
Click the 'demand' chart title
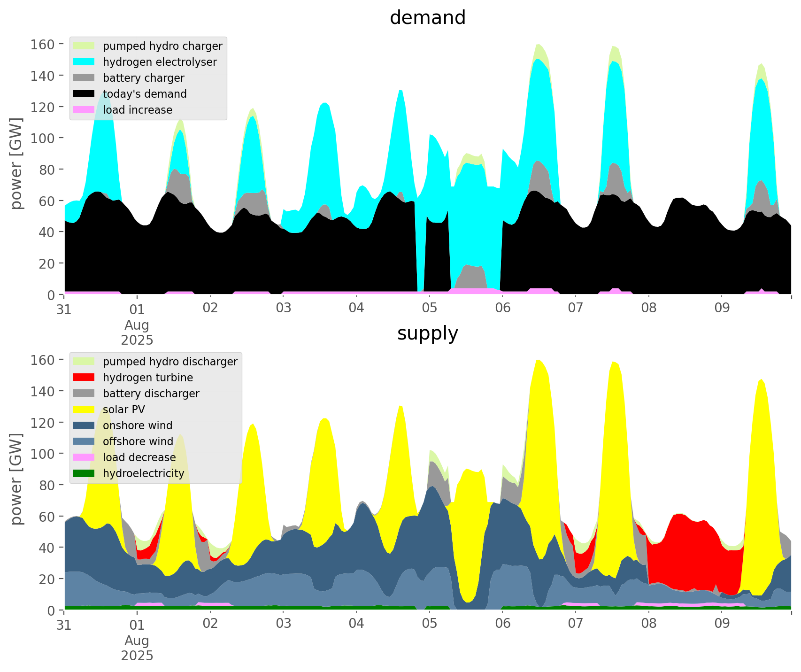[427, 18]
